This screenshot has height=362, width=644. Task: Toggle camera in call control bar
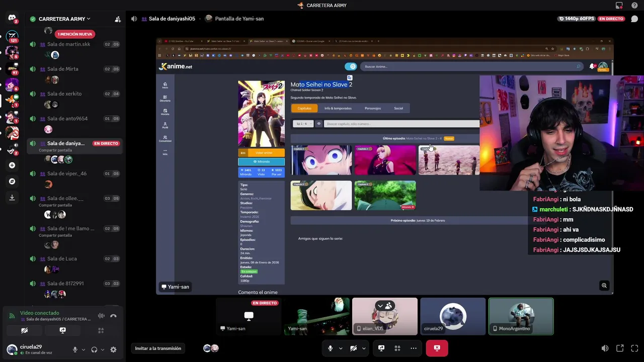coord(353,348)
